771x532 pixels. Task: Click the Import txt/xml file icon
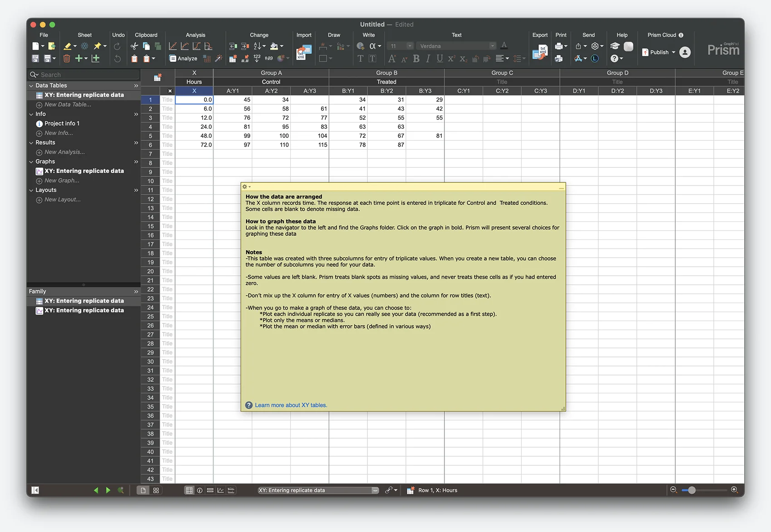coord(303,53)
